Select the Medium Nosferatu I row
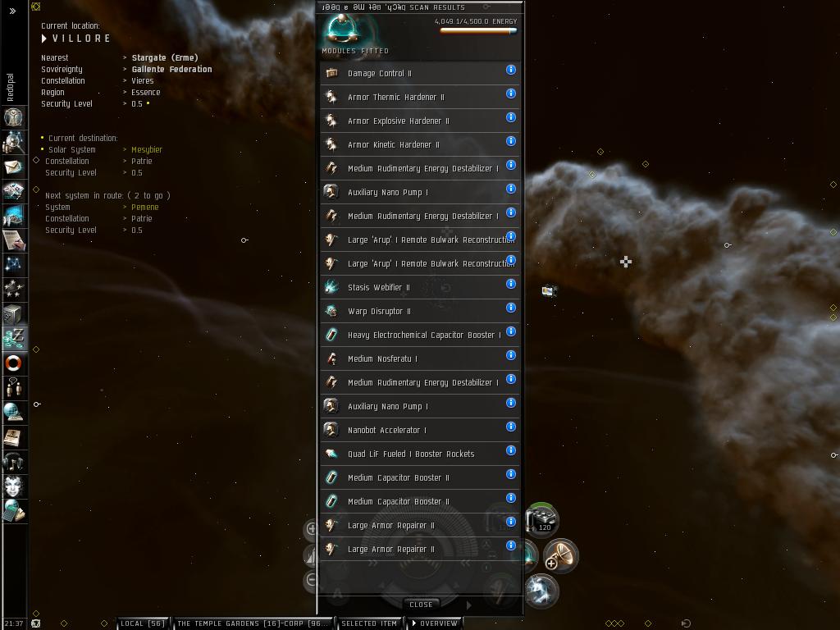 [419, 359]
